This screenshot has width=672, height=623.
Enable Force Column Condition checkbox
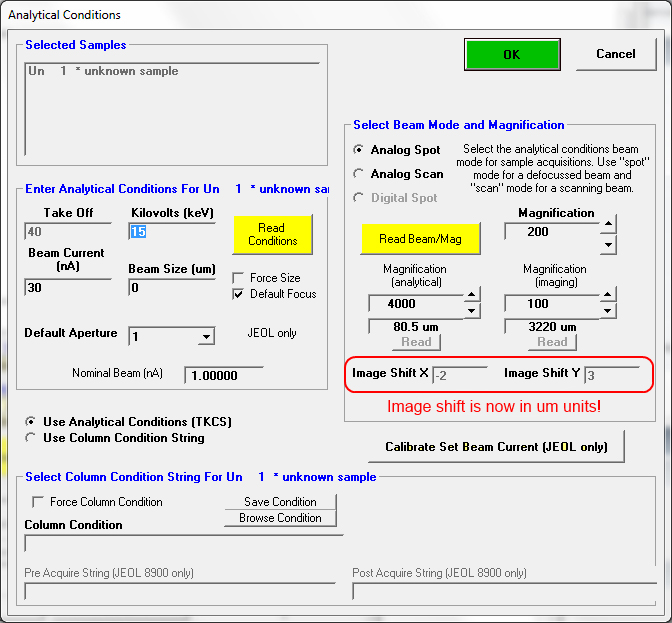[x=39, y=502]
